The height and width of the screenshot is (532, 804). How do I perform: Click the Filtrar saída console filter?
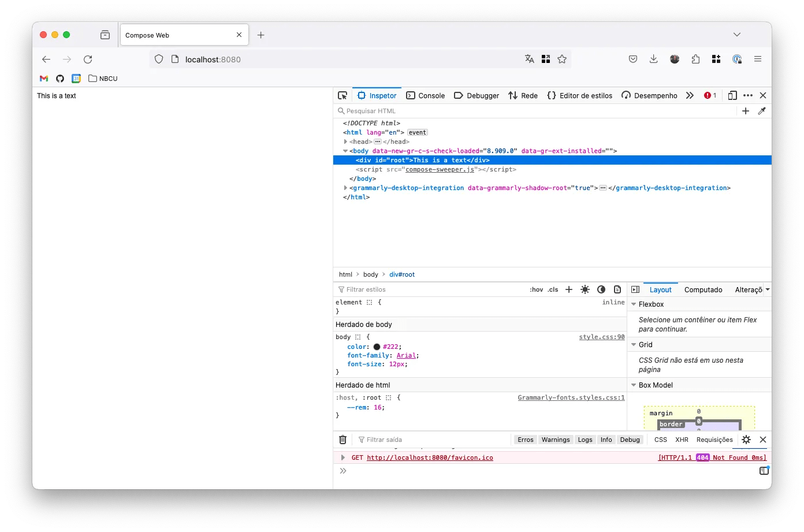tap(433, 440)
